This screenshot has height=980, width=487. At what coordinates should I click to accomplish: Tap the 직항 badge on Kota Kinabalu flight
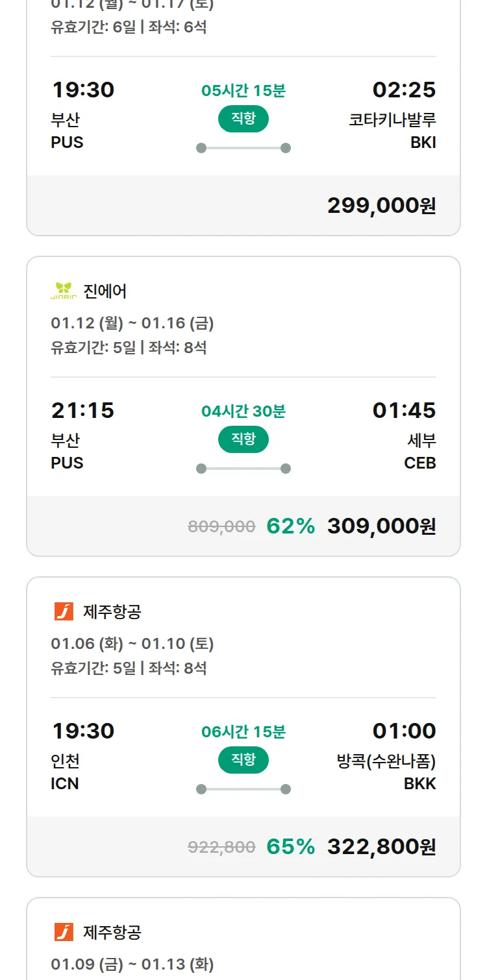tap(243, 119)
